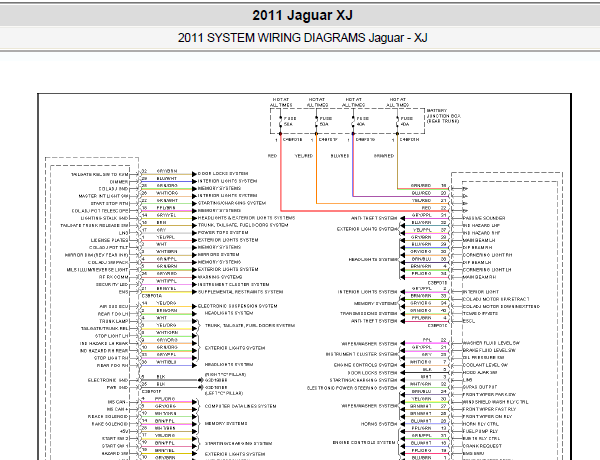The image size is (600, 460).
Task: Select the 'WARNING SYSTEMS' reference
Action: point(220,277)
